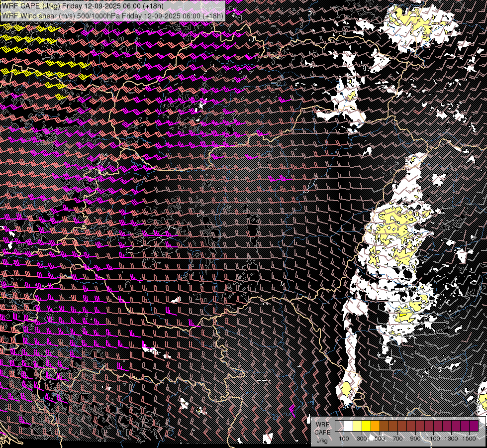Click the white swatch in the CAPE legend
Image resolution: width=487 pixels, height=448 pixels.
click(349, 426)
